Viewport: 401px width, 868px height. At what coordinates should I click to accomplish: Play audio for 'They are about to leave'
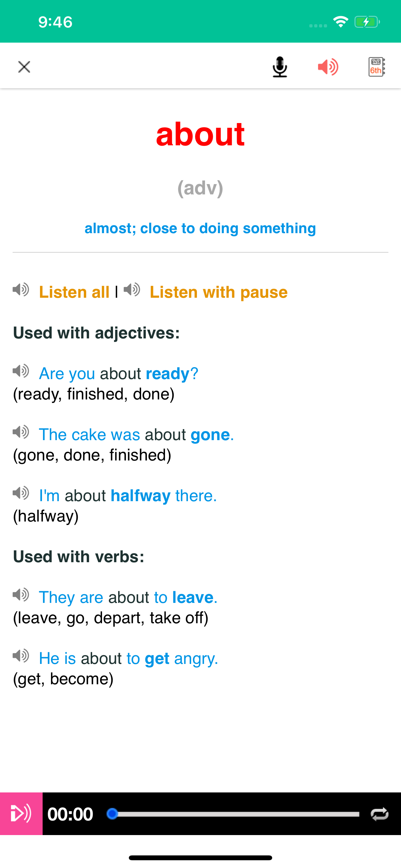[21, 595]
